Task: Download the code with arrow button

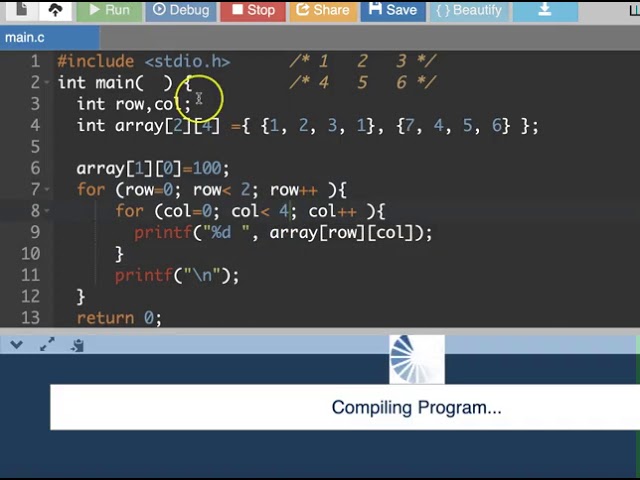Action: [545, 10]
